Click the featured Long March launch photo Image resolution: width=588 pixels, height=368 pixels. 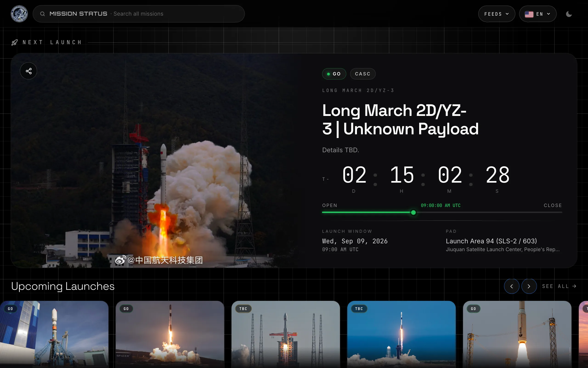coord(155,161)
